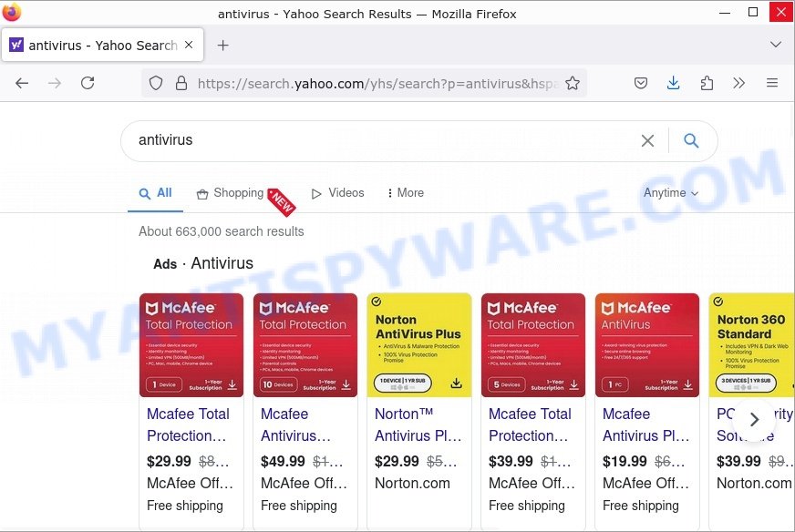Show more tools overflow chevrons
The height and width of the screenshot is (532, 795).
coord(738,83)
